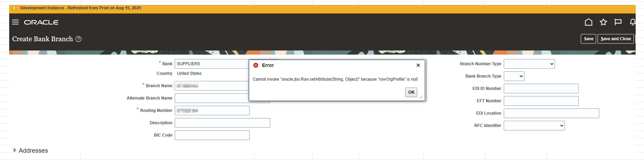Click the error message text about rowOrgProfile
The image size is (644, 161).
pyautogui.click(x=335, y=79)
